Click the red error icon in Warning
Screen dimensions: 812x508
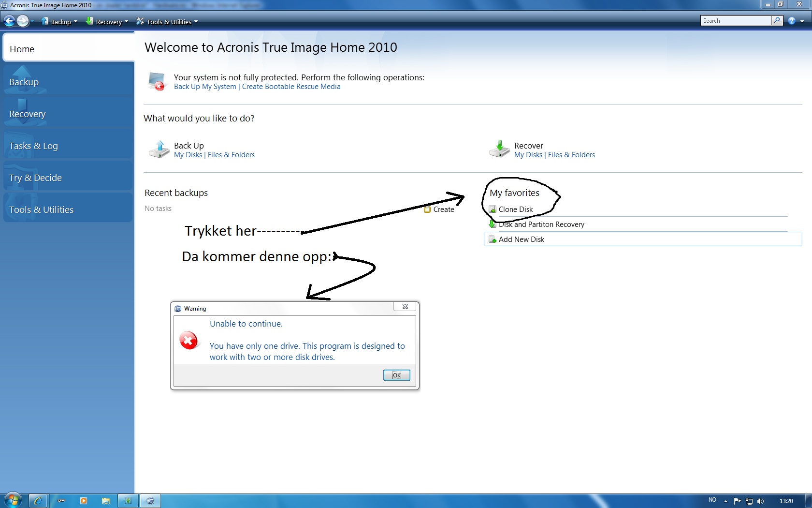pos(188,341)
